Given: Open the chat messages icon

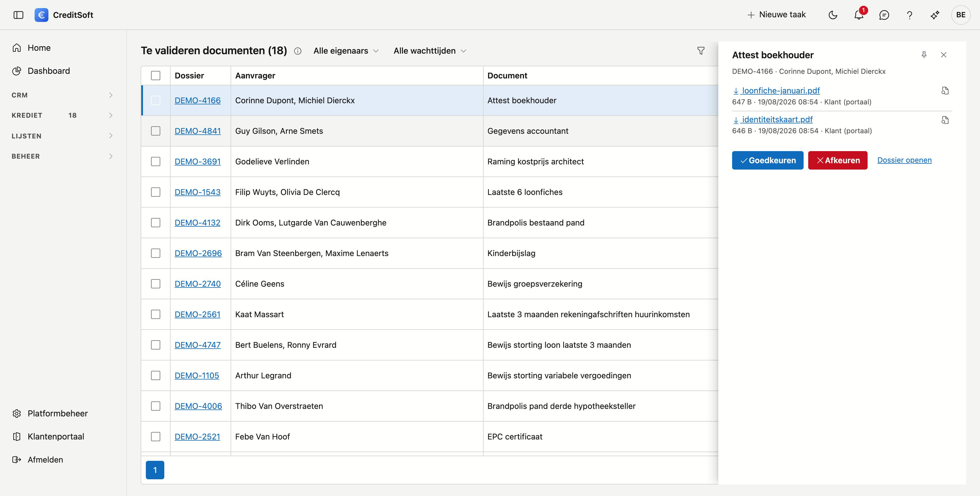Looking at the screenshot, I should [884, 15].
